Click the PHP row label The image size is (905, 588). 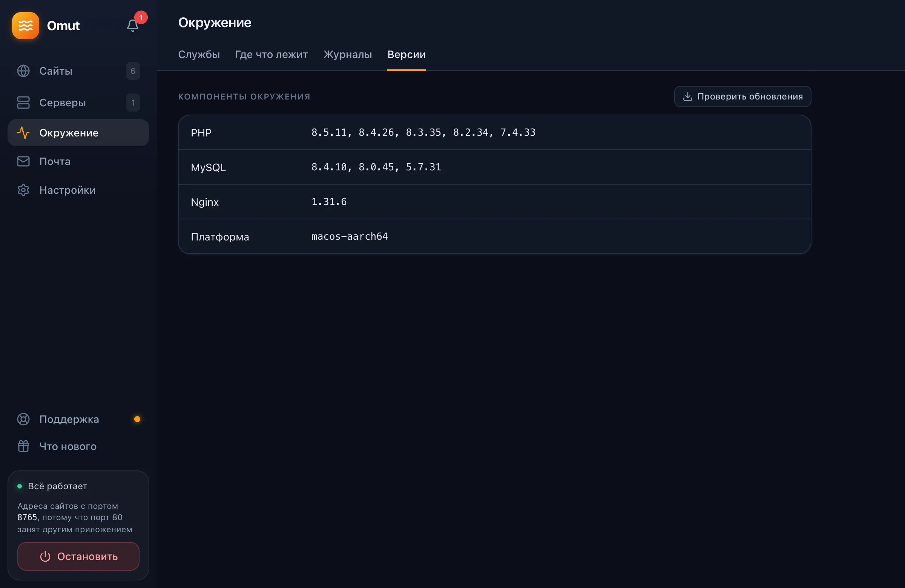point(201,133)
